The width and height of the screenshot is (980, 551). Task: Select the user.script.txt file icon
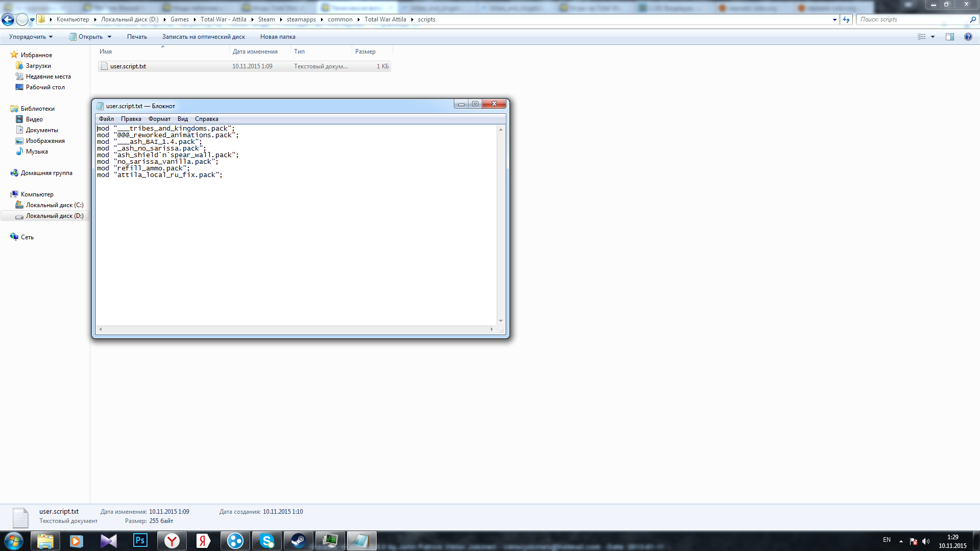[x=104, y=66]
